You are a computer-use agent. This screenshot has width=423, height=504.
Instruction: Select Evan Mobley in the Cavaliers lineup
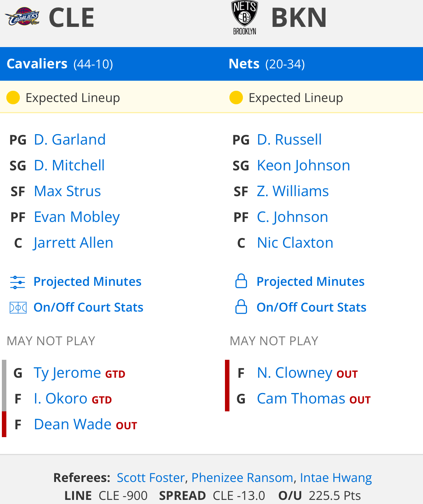pyautogui.click(x=77, y=217)
